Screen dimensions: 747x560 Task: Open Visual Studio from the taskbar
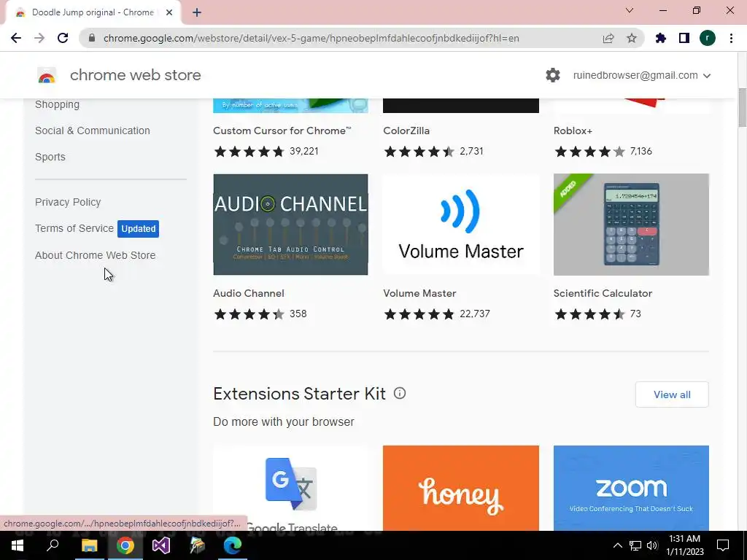pos(161,545)
